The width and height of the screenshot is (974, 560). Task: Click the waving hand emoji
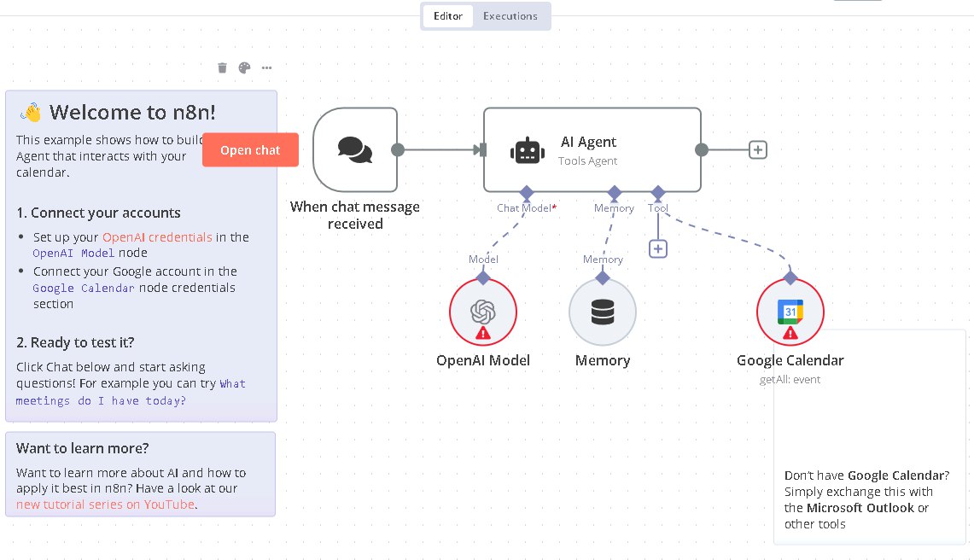tap(31, 113)
